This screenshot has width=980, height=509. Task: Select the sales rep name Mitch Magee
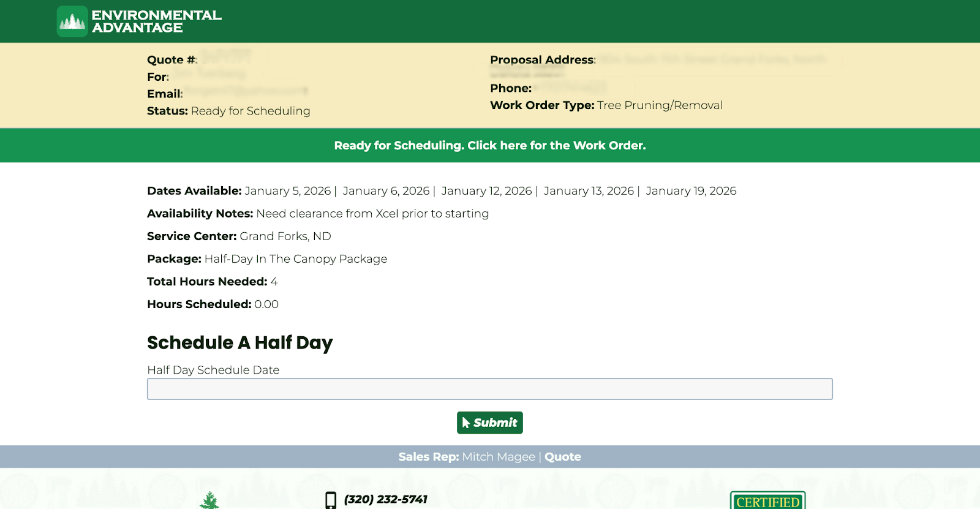click(x=498, y=457)
